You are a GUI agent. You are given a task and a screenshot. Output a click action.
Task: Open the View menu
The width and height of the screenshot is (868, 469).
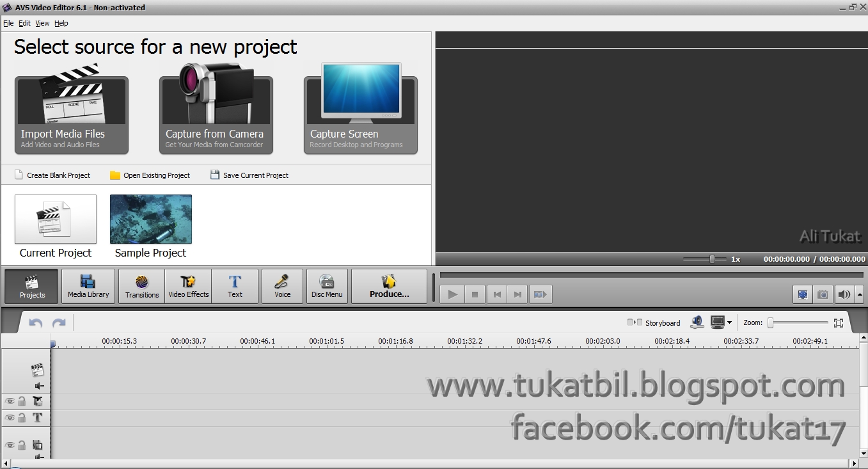click(42, 23)
